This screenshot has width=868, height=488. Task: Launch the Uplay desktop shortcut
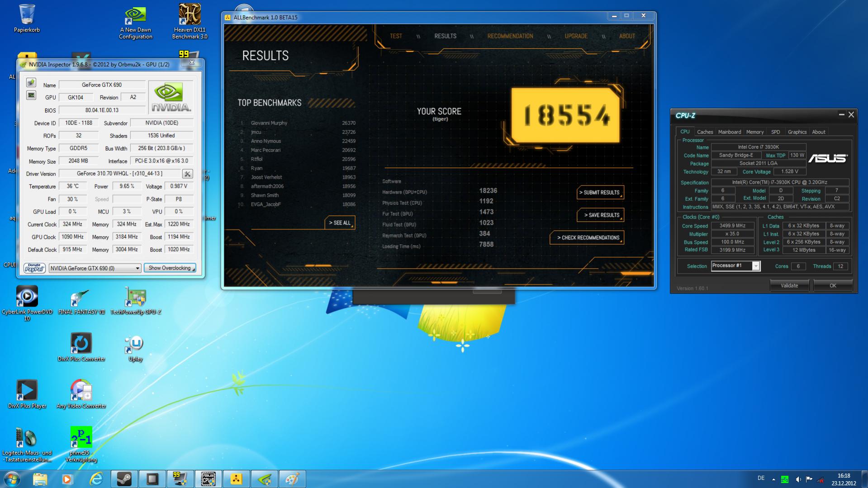(135, 348)
